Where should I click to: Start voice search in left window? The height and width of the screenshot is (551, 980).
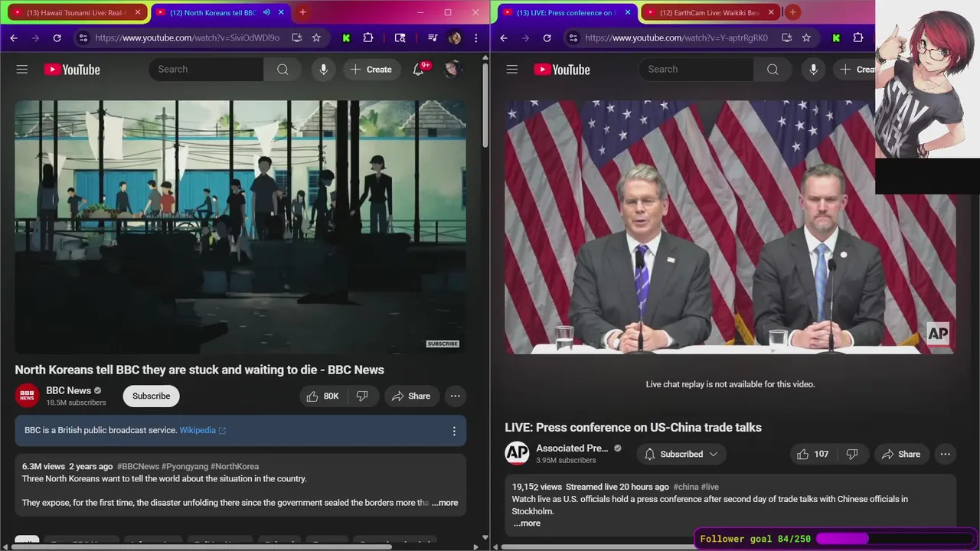tap(323, 70)
